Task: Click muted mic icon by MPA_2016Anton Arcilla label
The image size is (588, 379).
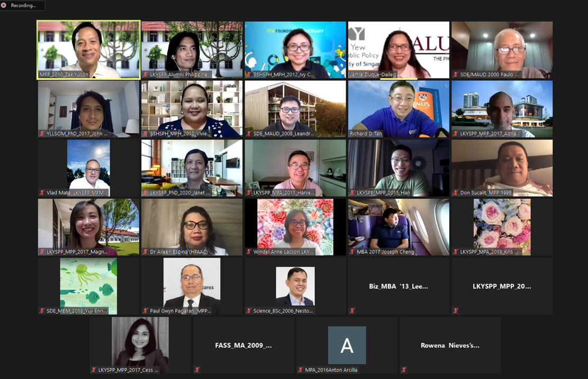Action: 301,370
